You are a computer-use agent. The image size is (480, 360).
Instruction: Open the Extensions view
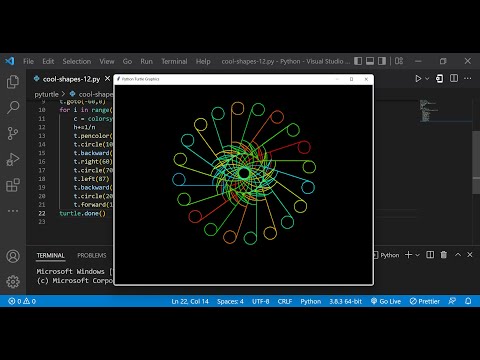[13, 185]
